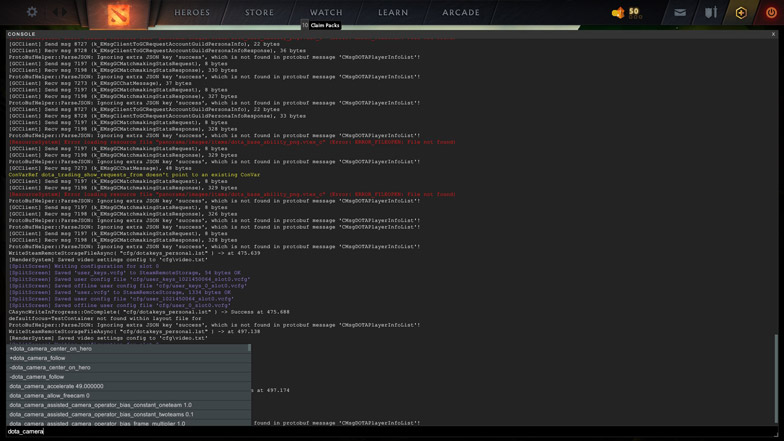
Task: Open the settings gear icon
Action: (32, 12)
